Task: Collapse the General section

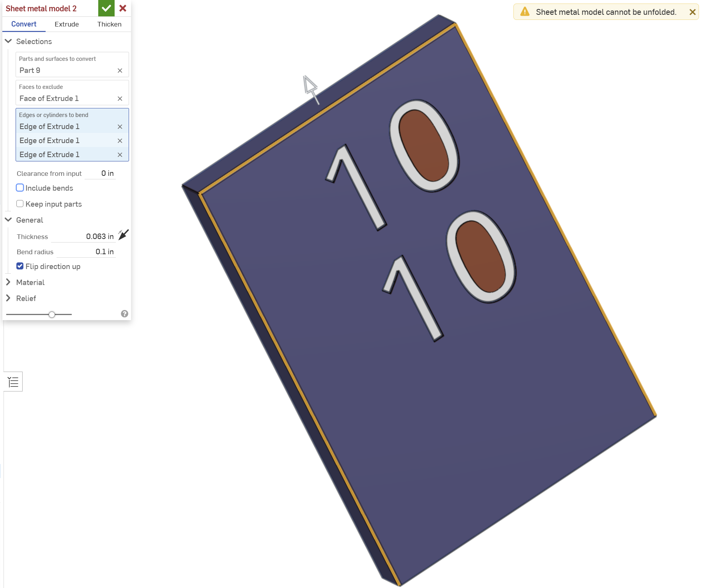Action: [x=8, y=220]
